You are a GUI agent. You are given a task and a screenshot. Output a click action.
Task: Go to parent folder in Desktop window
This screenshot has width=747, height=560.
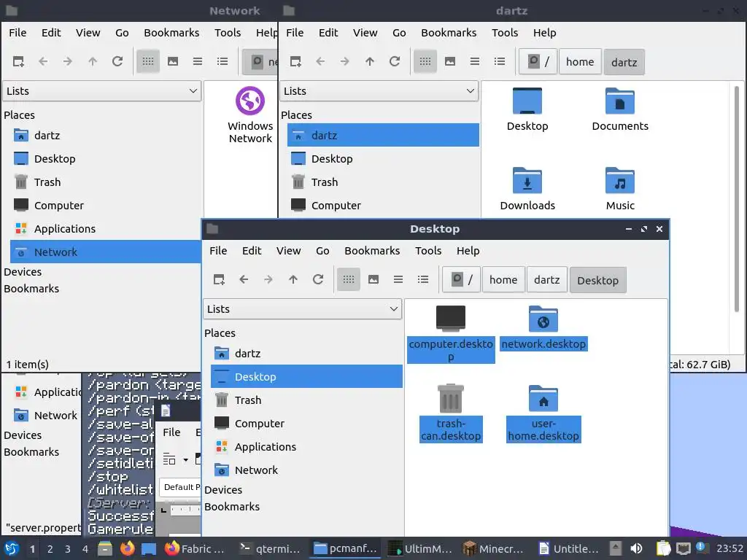click(293, 279)
